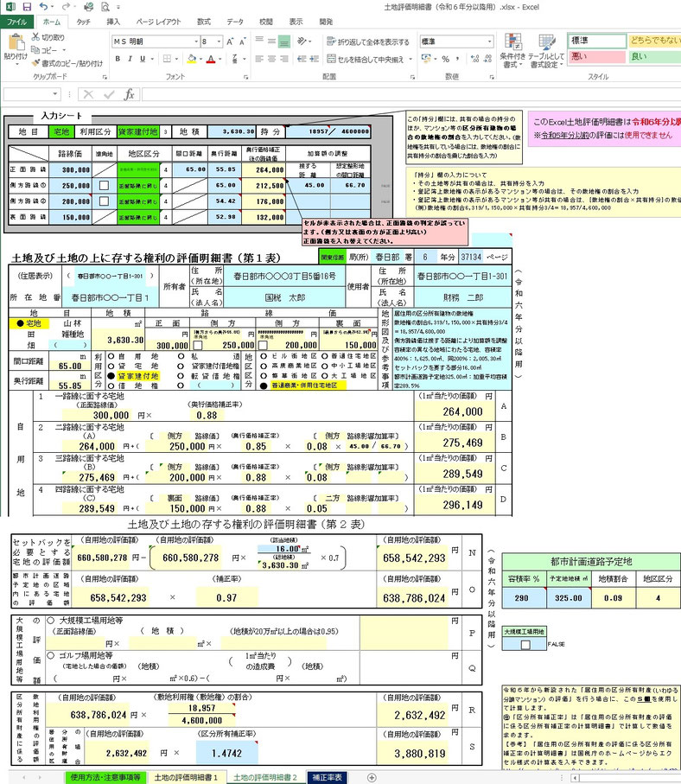Click the horizontal scrollbar left arrow
The image size is (681, 784).
[x=575, y=778]
